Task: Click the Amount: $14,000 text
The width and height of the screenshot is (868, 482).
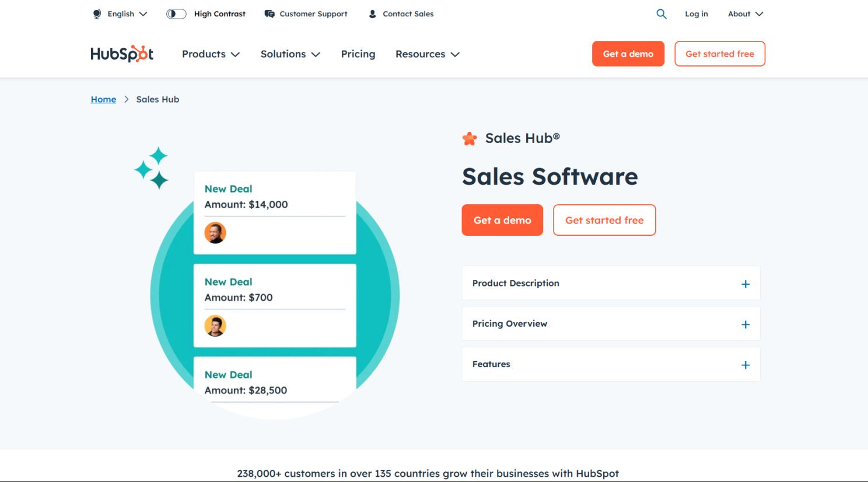Action: coord(246,204)
